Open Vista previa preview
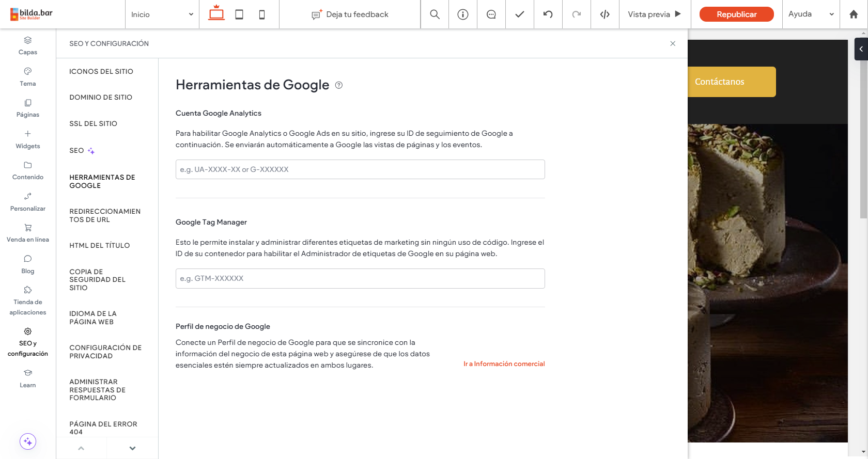This screenshot has height=459, width=868. point(655,14)
